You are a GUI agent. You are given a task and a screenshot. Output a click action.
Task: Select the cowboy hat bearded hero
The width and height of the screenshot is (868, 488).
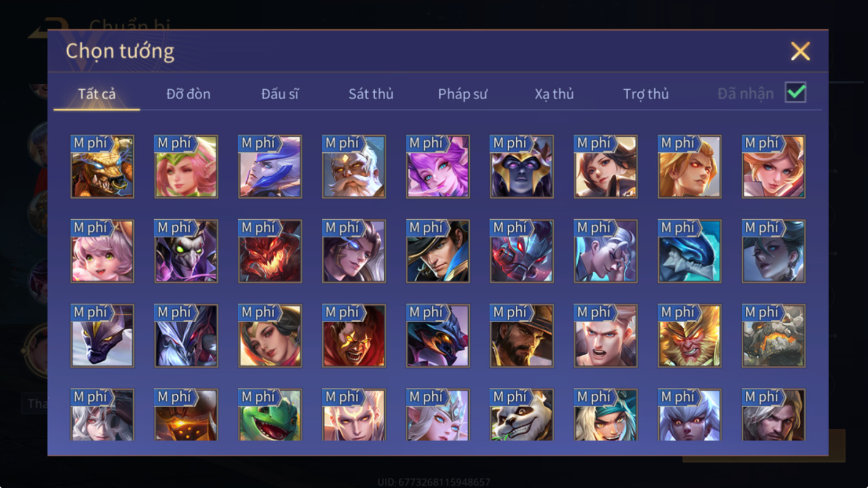521,336
